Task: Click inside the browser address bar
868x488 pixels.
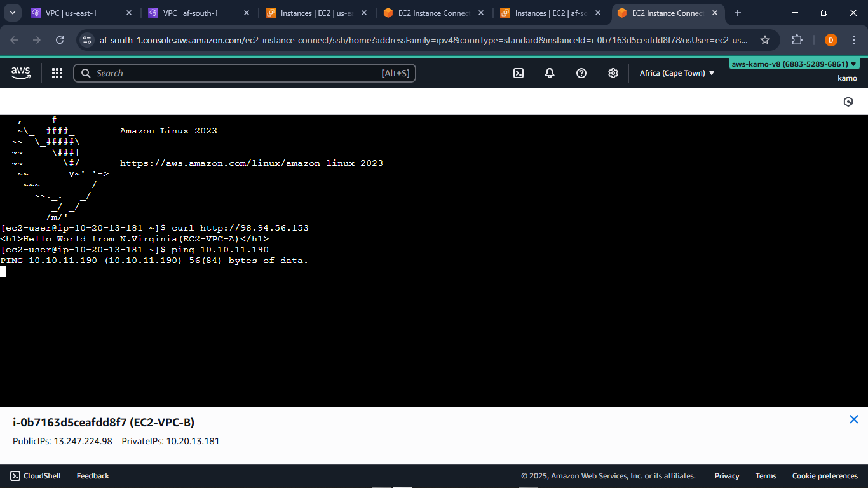Action: [381, 39]
